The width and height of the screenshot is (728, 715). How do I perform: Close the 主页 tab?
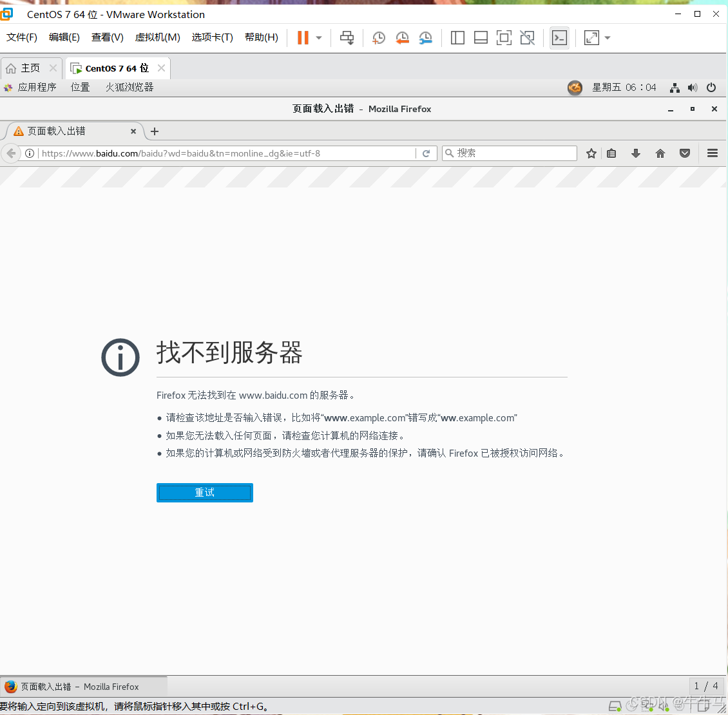click(x=53, y=68)
